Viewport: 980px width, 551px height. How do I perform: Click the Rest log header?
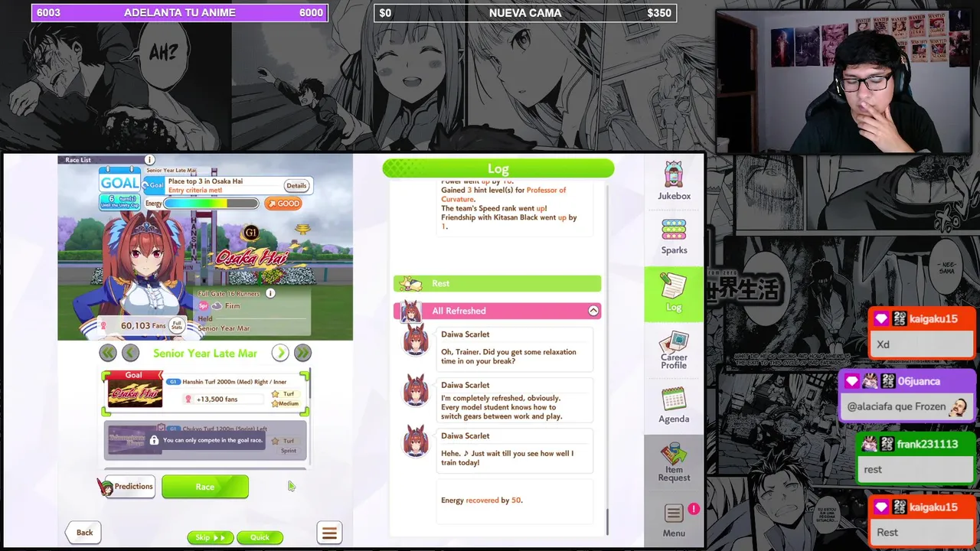tap(498, 283)
